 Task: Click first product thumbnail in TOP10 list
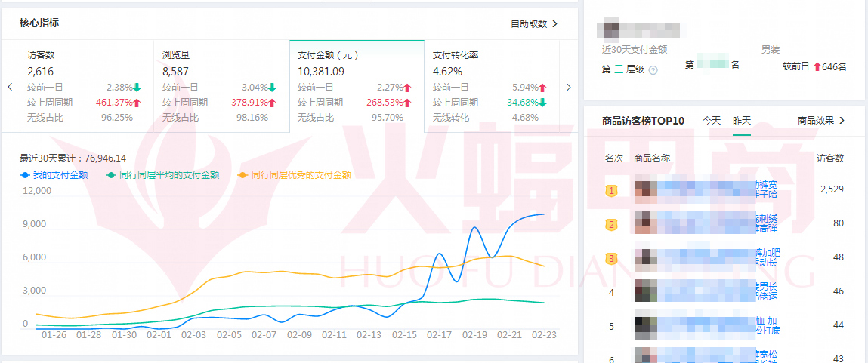pos(644,189)
